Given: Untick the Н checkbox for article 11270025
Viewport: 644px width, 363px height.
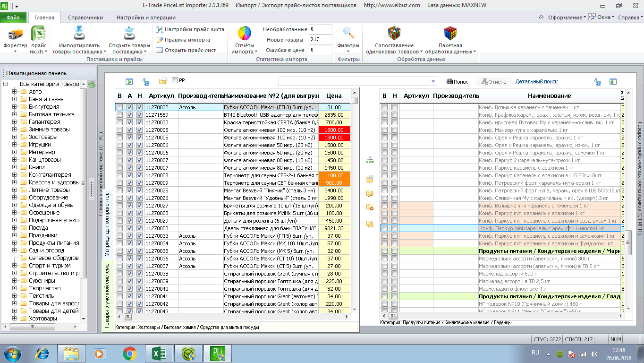Looking at the screenshot, I should [x=139, y=190].
